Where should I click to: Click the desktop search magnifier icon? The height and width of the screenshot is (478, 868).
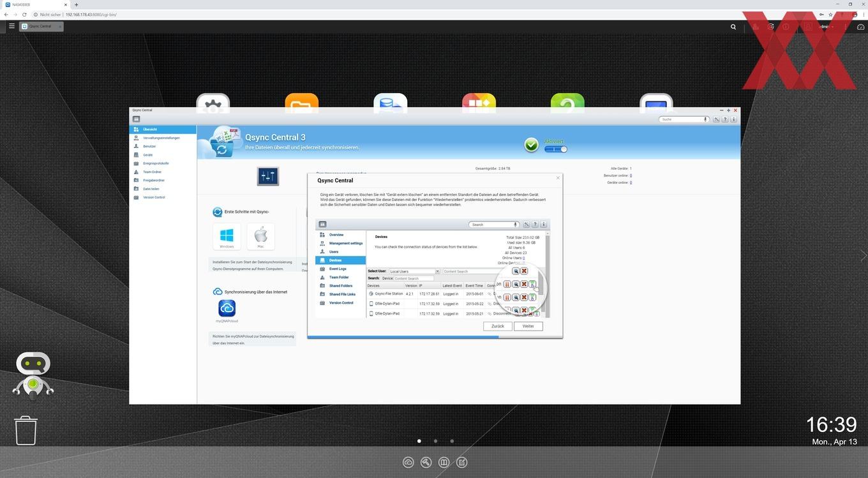click(x=733, y=27)
